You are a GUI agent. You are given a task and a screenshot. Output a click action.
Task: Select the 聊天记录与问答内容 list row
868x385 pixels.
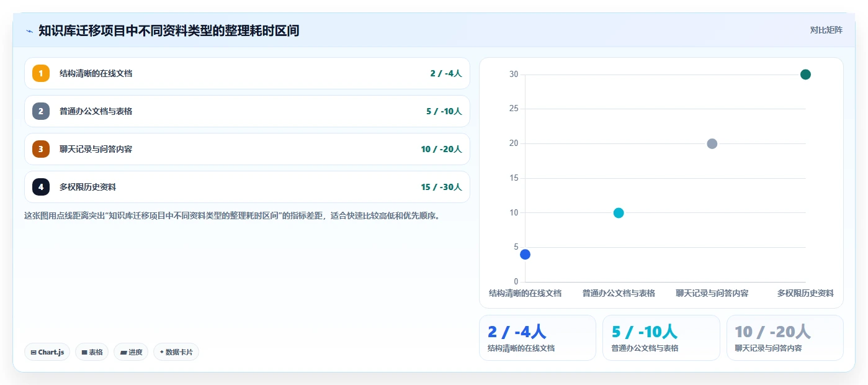247,149
